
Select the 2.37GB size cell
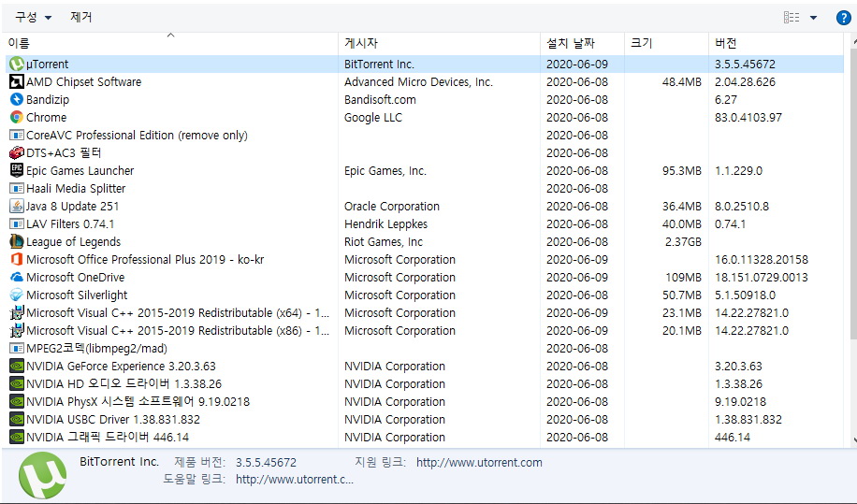tap(683, 242)
